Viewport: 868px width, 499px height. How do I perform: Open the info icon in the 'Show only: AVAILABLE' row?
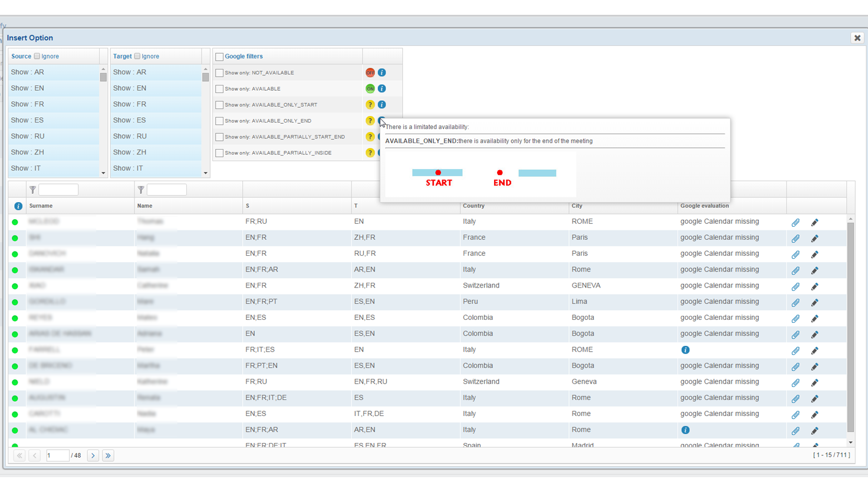382,88
